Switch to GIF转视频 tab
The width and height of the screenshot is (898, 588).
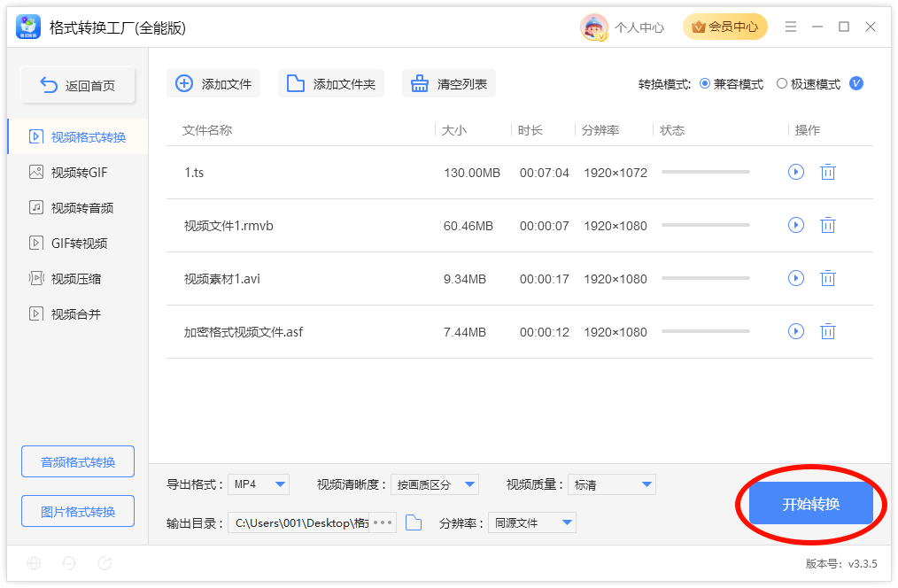point(78,244)
